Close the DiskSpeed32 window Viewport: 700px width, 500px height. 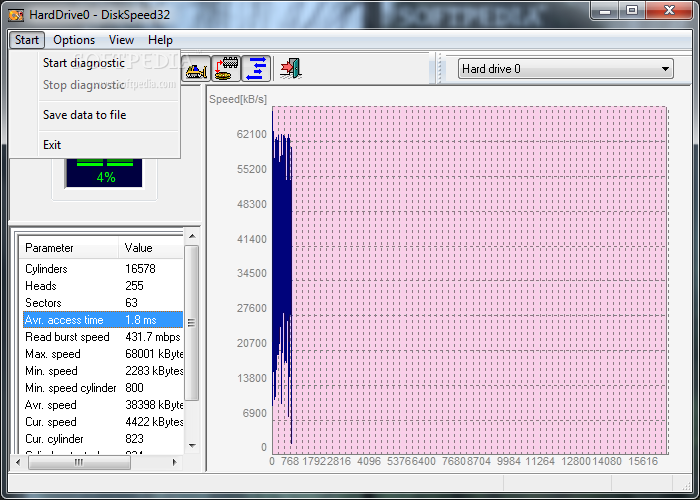tap(669, 11)
